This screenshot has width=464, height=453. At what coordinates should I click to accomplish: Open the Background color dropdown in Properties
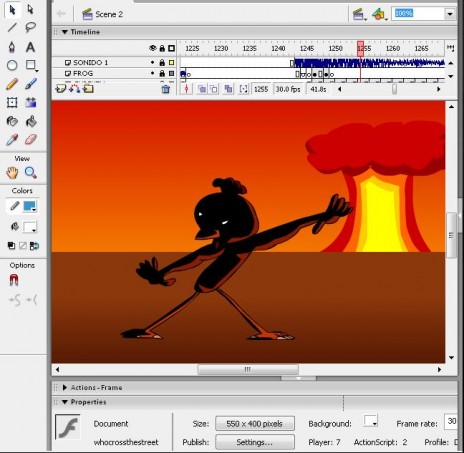[x=370, y=421]
